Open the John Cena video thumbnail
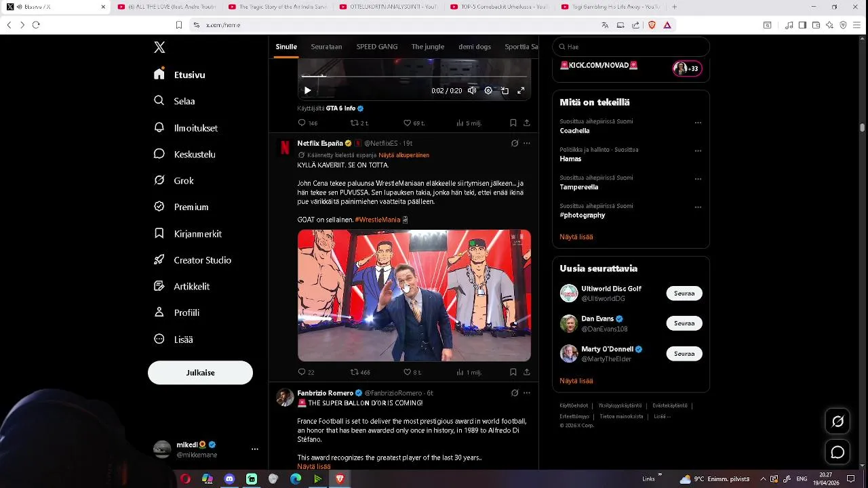This screenshot has width=868, height=488. (x=414, y=296)
